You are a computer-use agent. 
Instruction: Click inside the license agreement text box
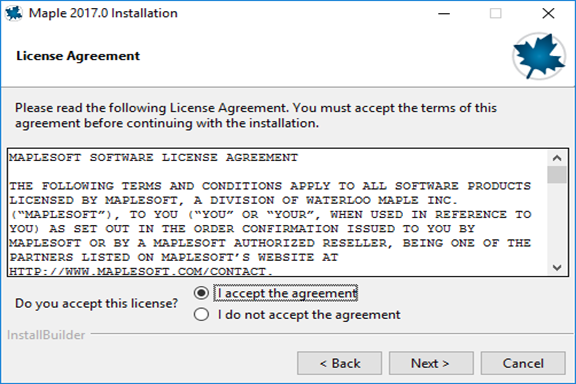tap(278, 212)
